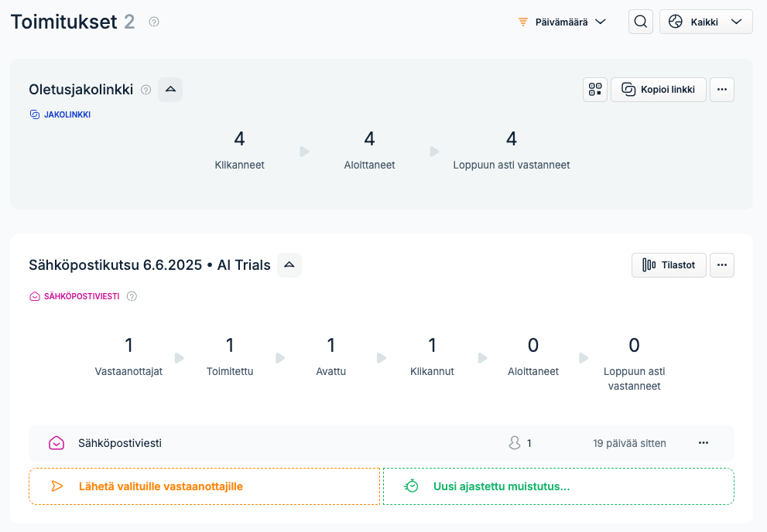Click the Kopioi linkki button
The height and width of the screenshot is (532, 767).
coord(659,90)
